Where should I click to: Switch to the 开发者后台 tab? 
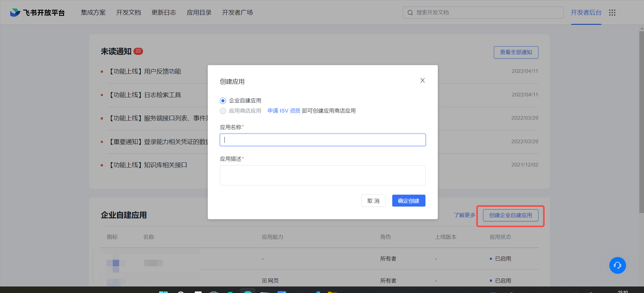coord(586,13)
